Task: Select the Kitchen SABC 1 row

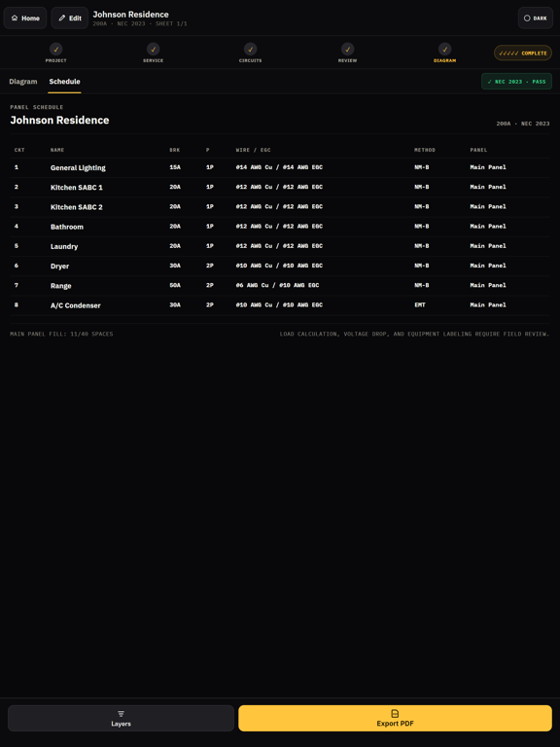Action: [x=280, y=187]
